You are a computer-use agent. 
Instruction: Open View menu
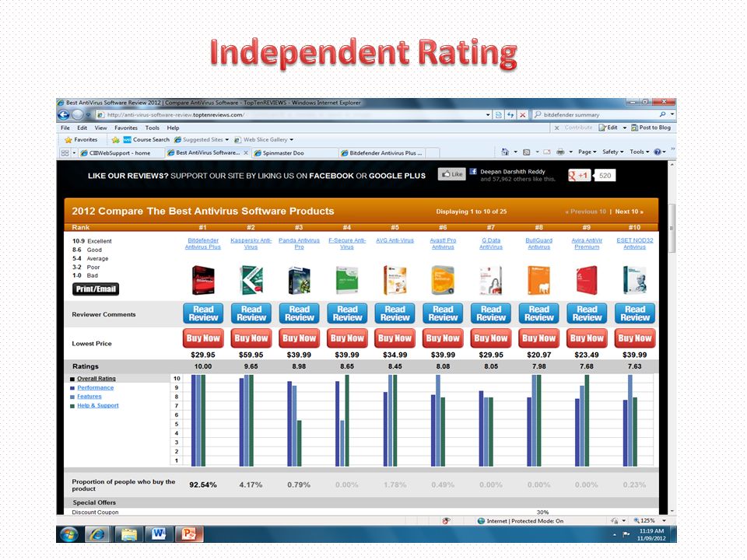pyautogui.click(x=100, y=128)
